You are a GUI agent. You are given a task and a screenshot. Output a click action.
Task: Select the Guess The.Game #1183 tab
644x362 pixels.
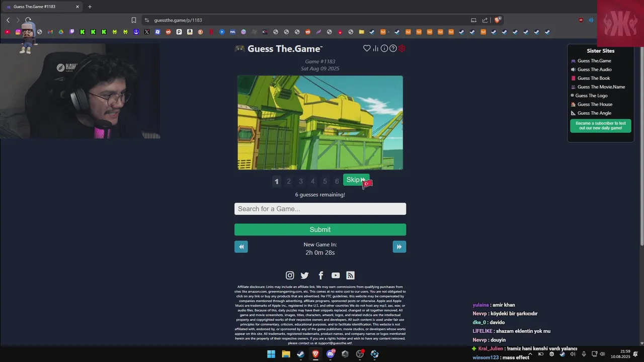point(43,7)
